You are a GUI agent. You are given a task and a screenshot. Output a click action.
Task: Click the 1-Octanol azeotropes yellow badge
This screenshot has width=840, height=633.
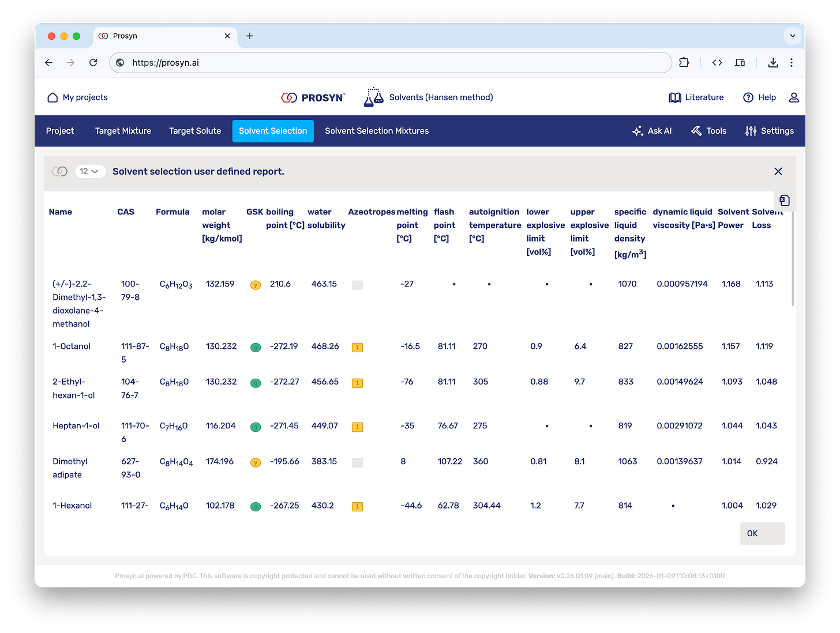click(358, 348)
